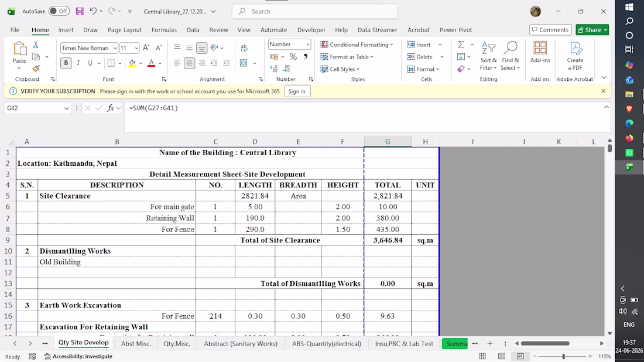
Task: Click the Format Painter brush icon
Action: 36,68
